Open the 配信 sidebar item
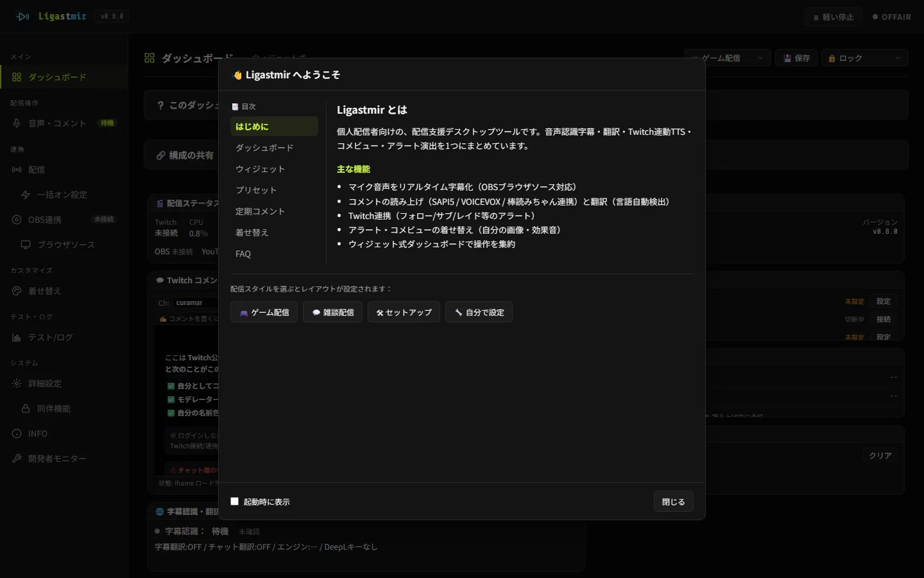 tap(64, 170)
